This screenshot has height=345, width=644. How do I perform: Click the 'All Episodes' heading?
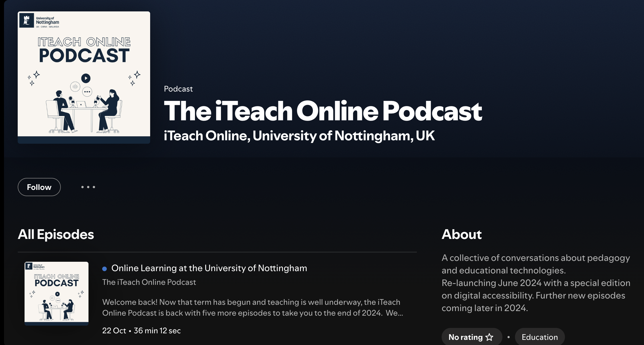point(56,234)
